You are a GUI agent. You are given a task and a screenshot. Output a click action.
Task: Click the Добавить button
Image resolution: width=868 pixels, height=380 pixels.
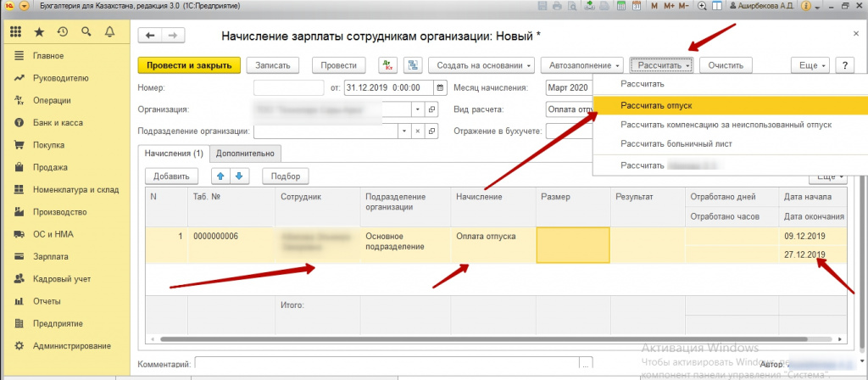coord(171,176)
